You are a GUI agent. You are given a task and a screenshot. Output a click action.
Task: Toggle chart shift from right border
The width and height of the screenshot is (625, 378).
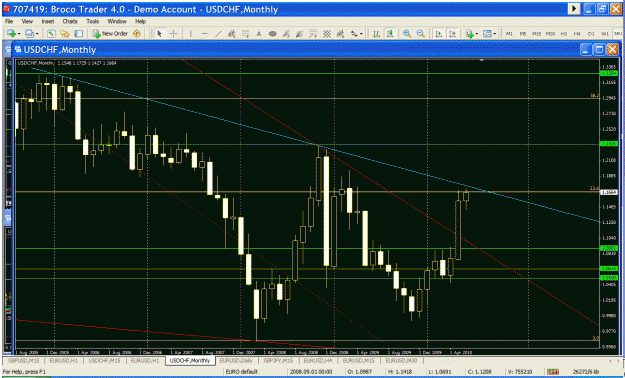[452, 34]
